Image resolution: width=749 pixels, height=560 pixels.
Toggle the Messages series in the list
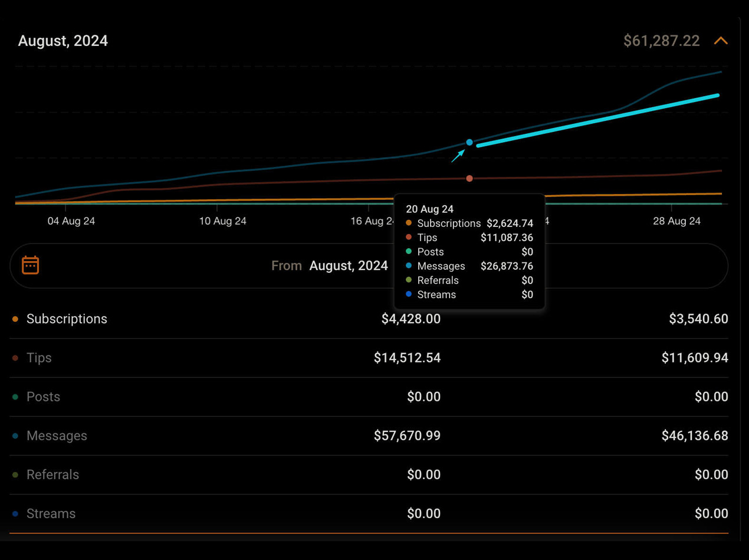57,436
